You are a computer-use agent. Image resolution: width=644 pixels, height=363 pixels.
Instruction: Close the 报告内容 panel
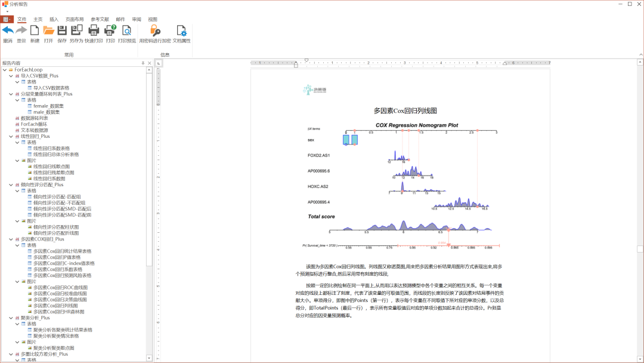(150, 63)
